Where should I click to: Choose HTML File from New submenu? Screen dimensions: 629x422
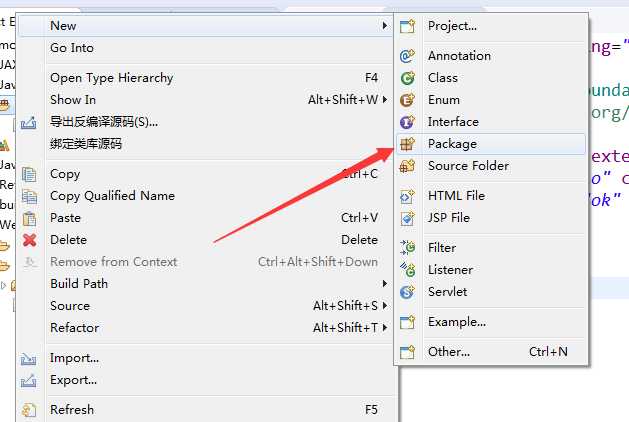pyautogui.click(x=456, y=196)
